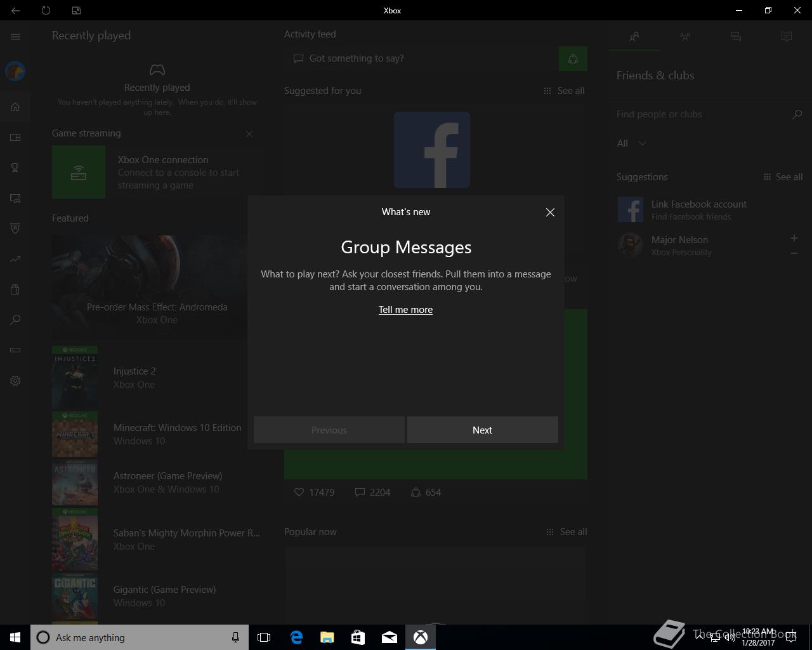Image resolution: width=812 pixels, height=650 pixels.
Task: Expand the All filter dropdown
Action: coord(632,143)
